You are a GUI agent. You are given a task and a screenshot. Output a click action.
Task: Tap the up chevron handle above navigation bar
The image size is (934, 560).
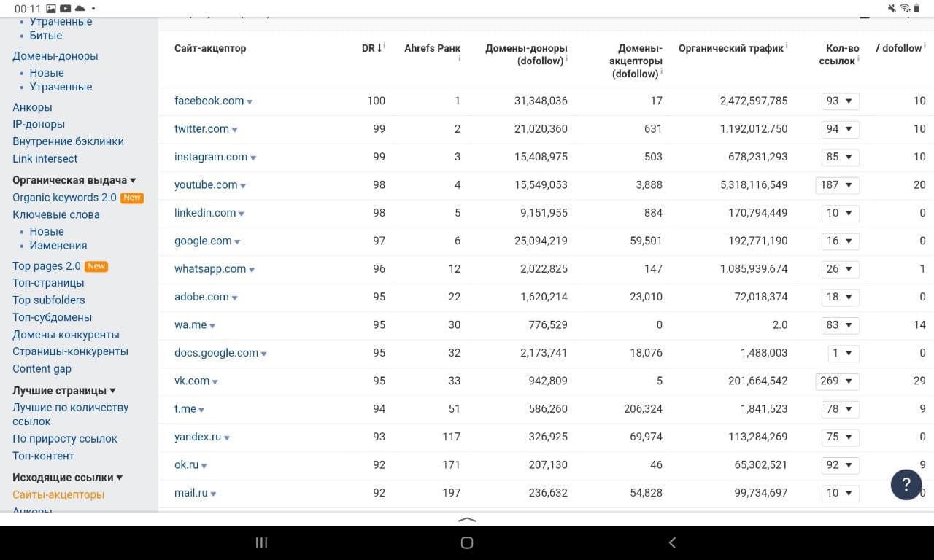[x=467, y=520]
